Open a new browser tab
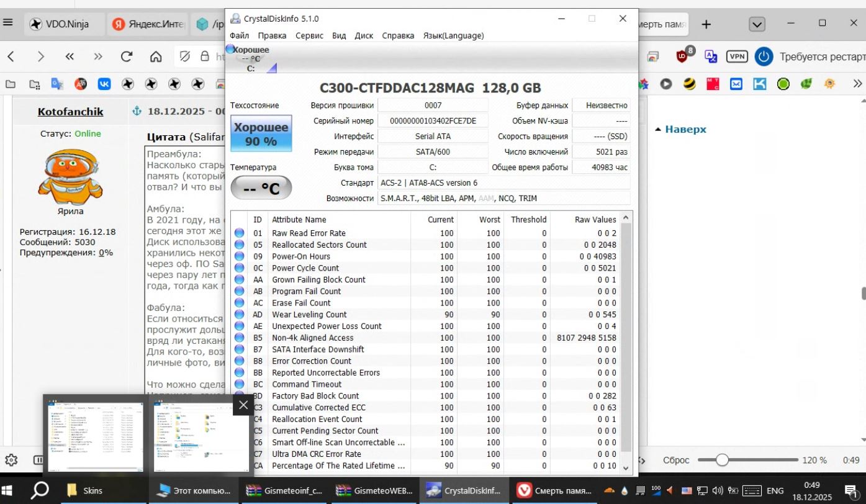 (x=706, y=24)
